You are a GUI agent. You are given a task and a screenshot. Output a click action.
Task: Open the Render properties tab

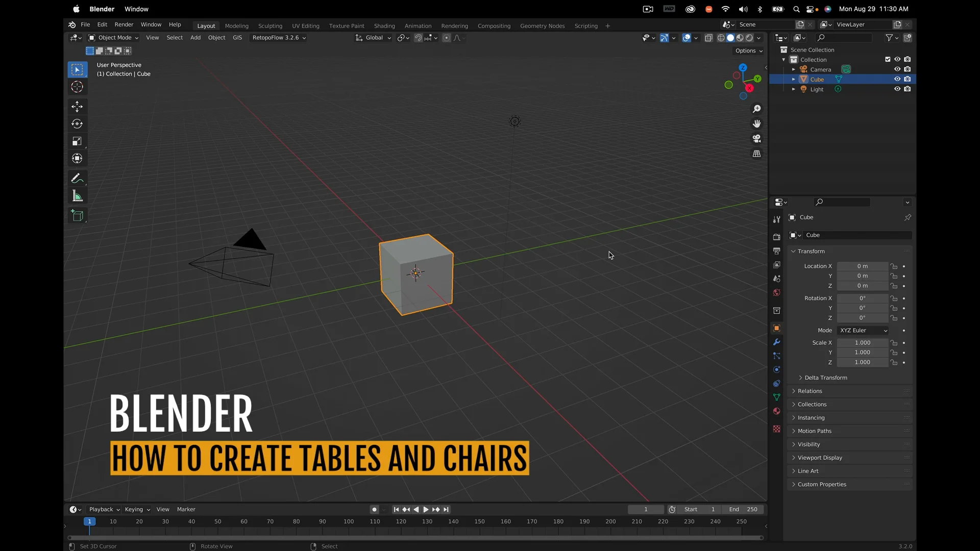pos(776,237)
